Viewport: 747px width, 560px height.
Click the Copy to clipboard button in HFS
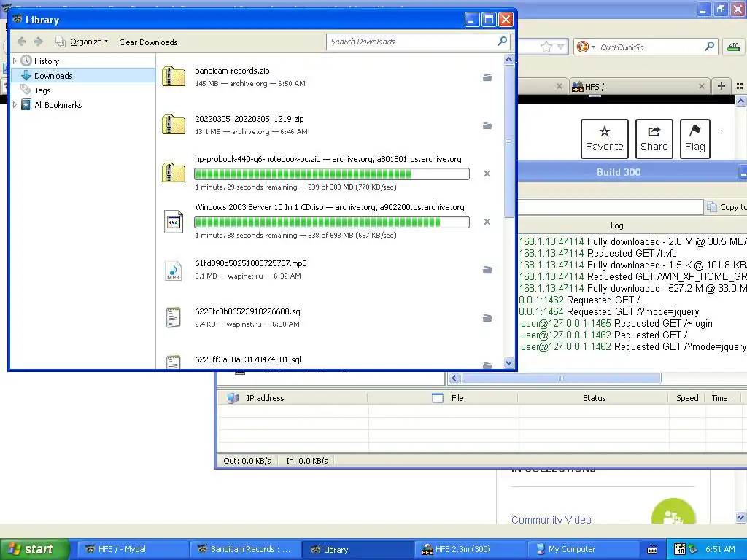coord(726,206)
